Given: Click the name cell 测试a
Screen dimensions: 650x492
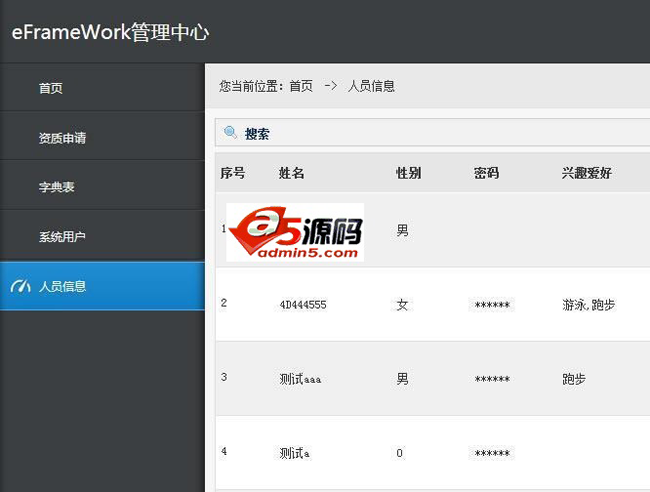Looking at the screenshot, I should click(294, 453).
